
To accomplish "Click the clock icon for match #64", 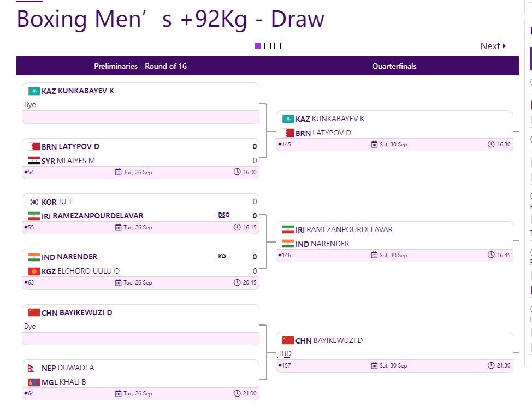I will click(237, 393).
